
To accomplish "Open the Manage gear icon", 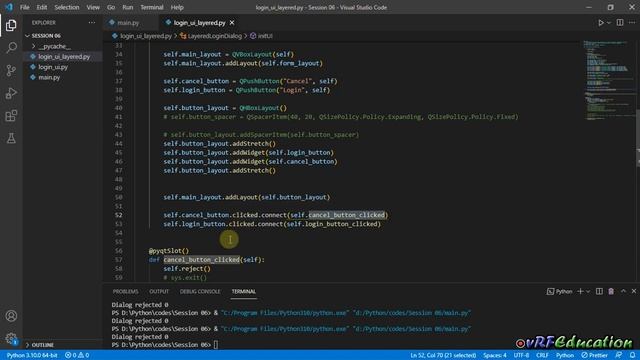I will point(11,338).
